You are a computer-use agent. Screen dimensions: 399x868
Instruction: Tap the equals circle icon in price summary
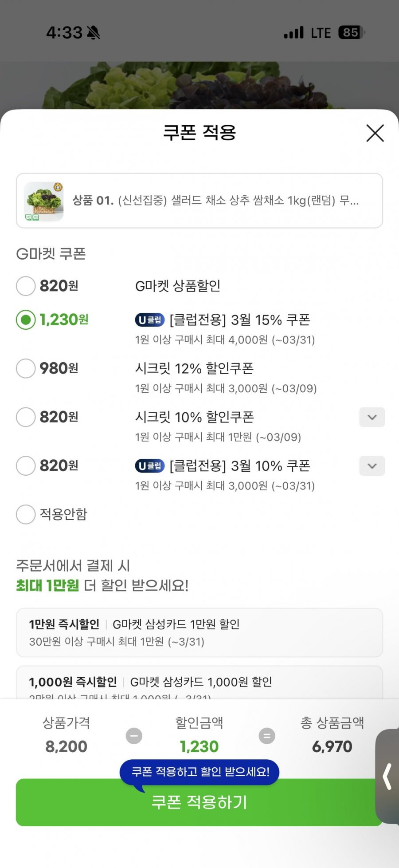click(x=267, y=736)
